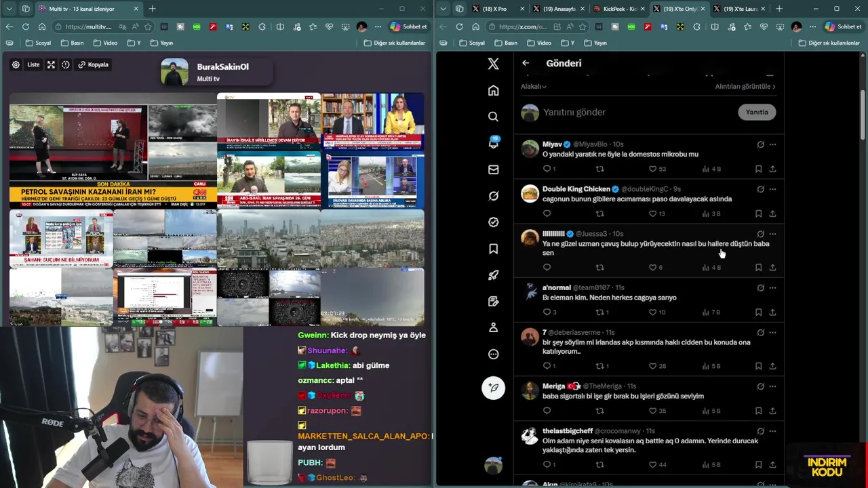Image resolution: width=868 pixels, height=488 pixels.
Task: Open @doubleKingC handle link
Action: tap(645, 189)
